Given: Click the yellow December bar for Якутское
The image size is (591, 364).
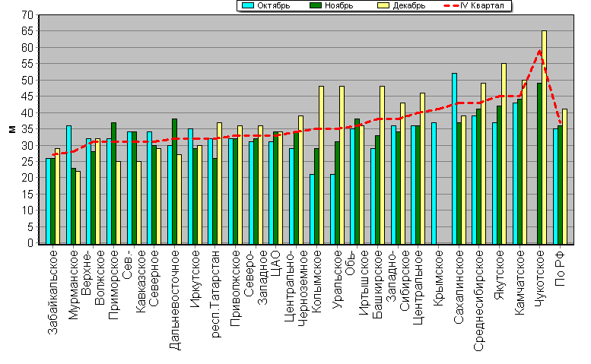Looking at the screenshot, I should click(x=504, y=154).
